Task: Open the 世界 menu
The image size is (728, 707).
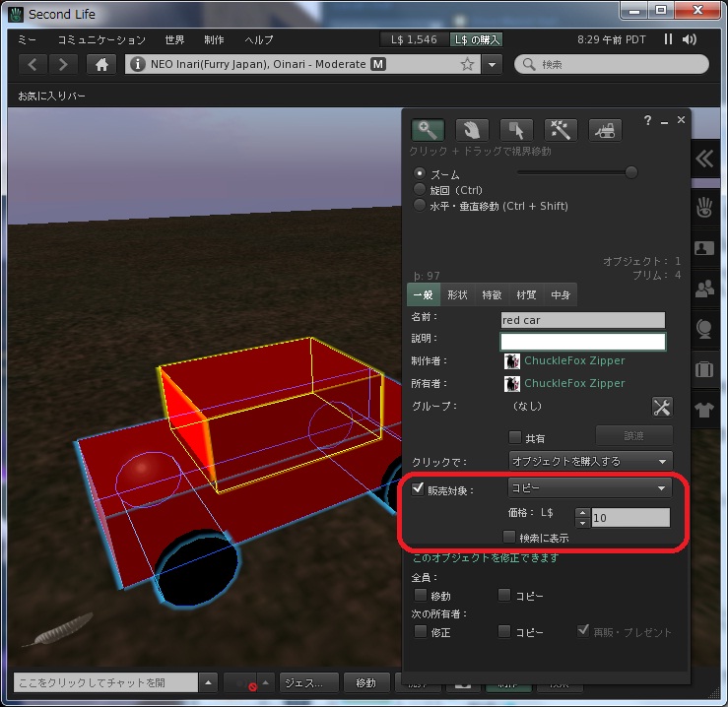Action: [x=174, y=39]
